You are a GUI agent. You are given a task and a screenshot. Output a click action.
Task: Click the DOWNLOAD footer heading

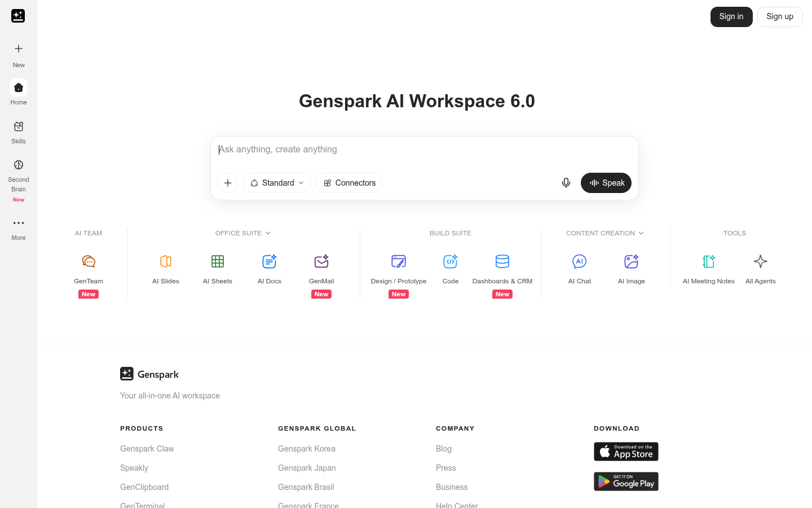tap(616, 428)
